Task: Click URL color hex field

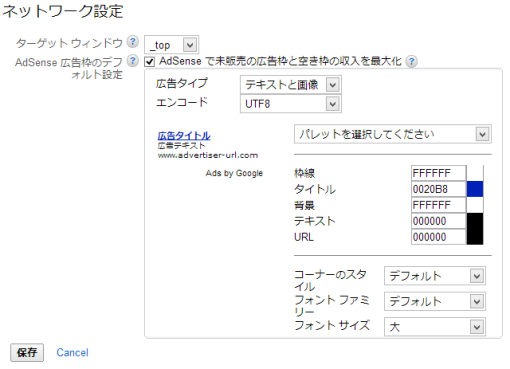Action: [438, 237]
